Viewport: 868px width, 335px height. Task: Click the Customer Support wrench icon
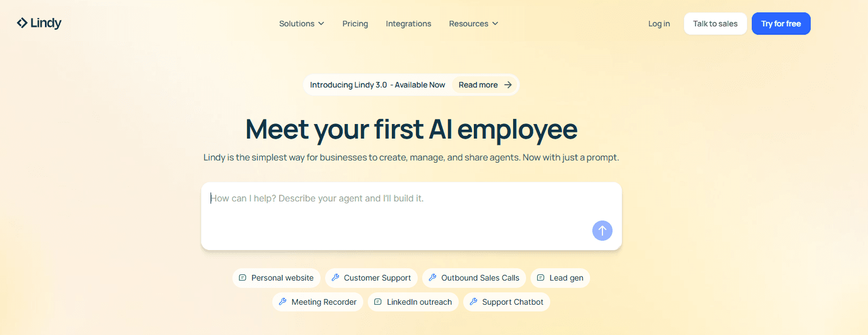(335, 278)
